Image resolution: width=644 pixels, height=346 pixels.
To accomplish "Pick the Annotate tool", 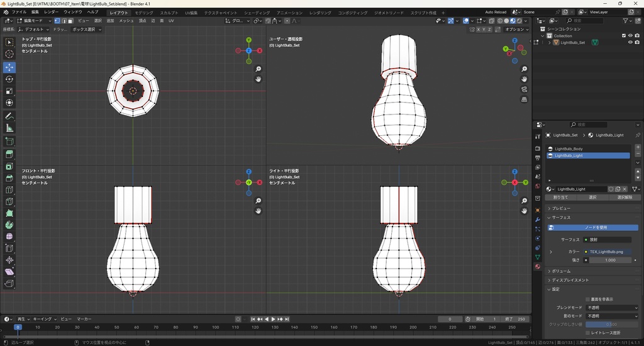I will [x=9, y=116].
